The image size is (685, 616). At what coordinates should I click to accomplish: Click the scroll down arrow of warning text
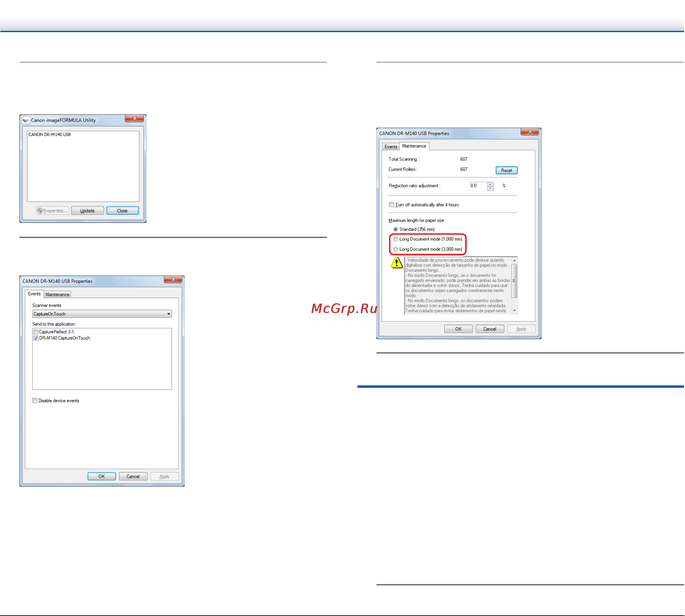[x=515, y=311]
